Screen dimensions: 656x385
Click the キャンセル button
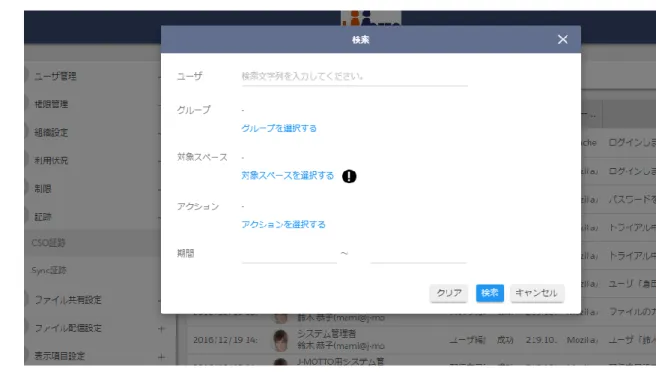click(537, 293)
